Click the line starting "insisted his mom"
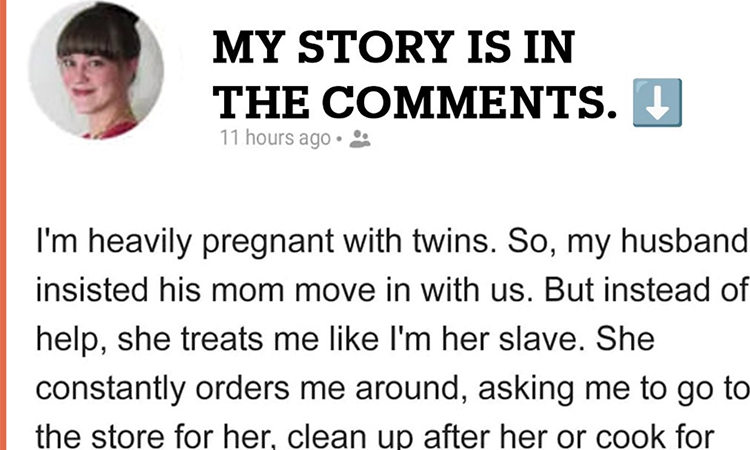 (391, 291)
